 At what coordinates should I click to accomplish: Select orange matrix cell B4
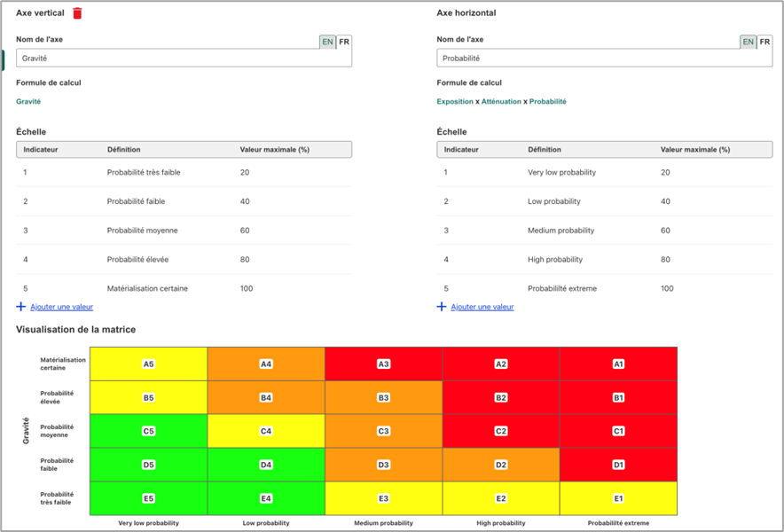click(266, 397)
